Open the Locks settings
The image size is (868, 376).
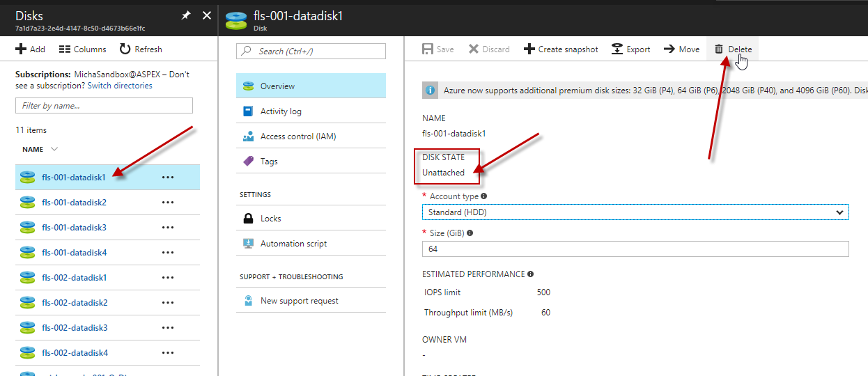tap(311, 218)
